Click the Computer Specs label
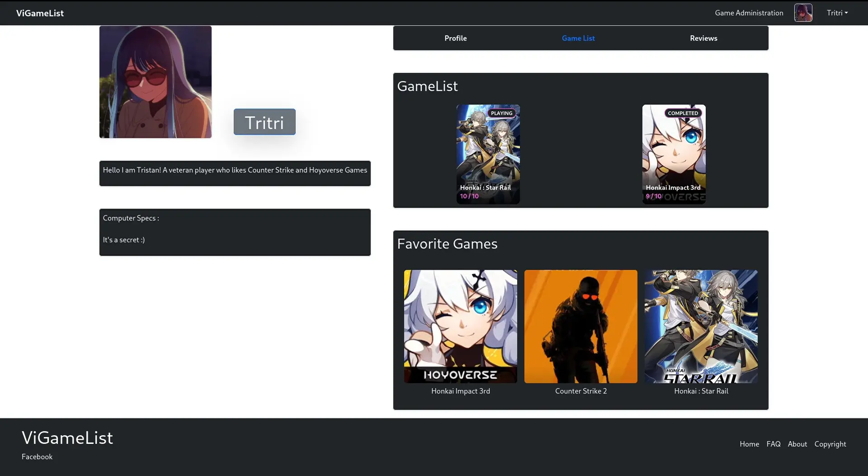 pyautogui.click(x=131, y=218)
